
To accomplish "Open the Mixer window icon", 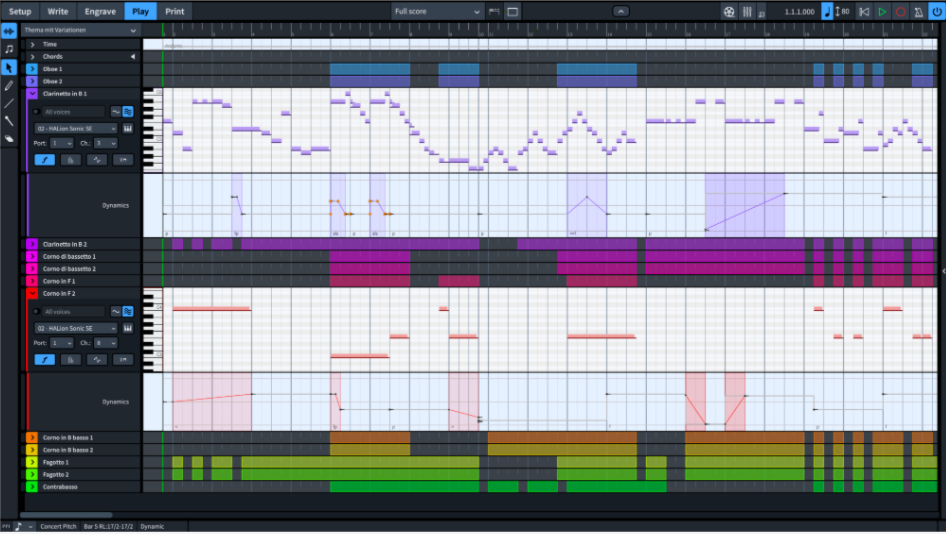I will [746, 12].
